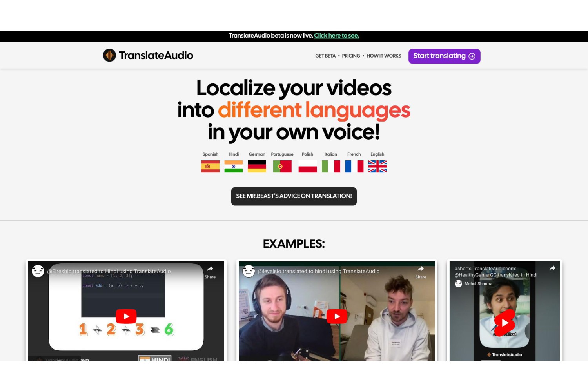Share the HealthyGamerGG shorts video
This screenshot has width=588, height=392.
pos(552,269)
